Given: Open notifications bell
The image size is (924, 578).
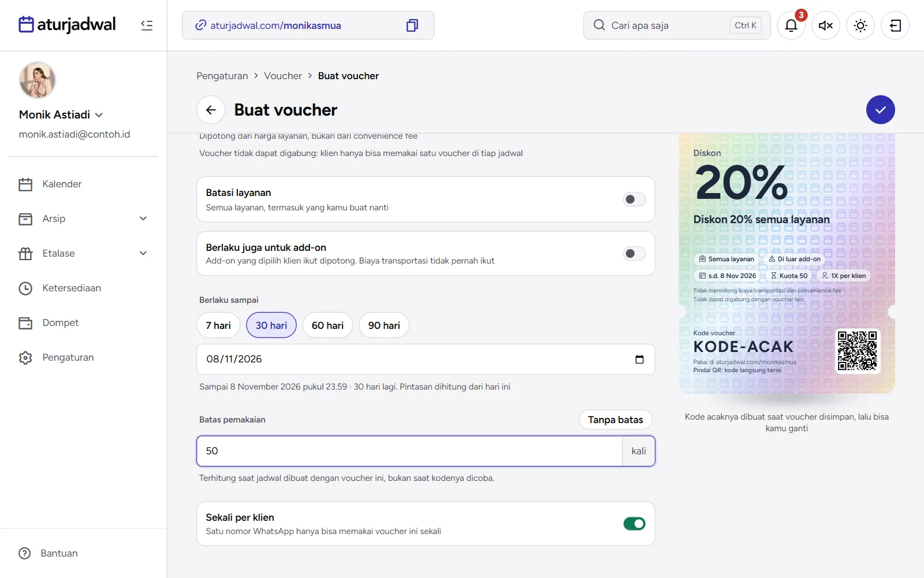Looking at the screenshot, I should tap(791, 25).
